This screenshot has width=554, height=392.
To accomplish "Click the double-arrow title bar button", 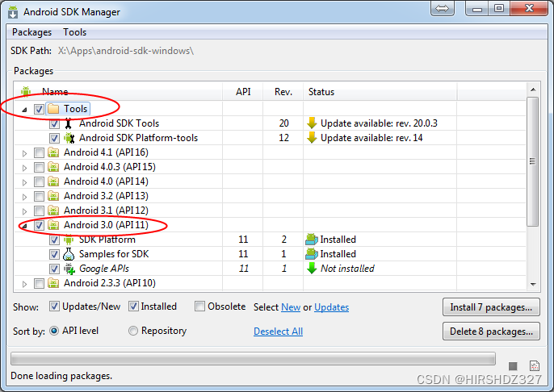I will (442, 8).
